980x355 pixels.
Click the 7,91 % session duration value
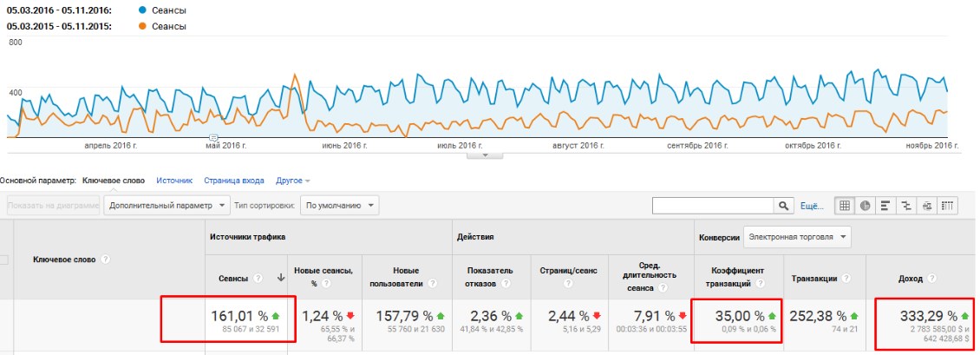click(654, 316)
